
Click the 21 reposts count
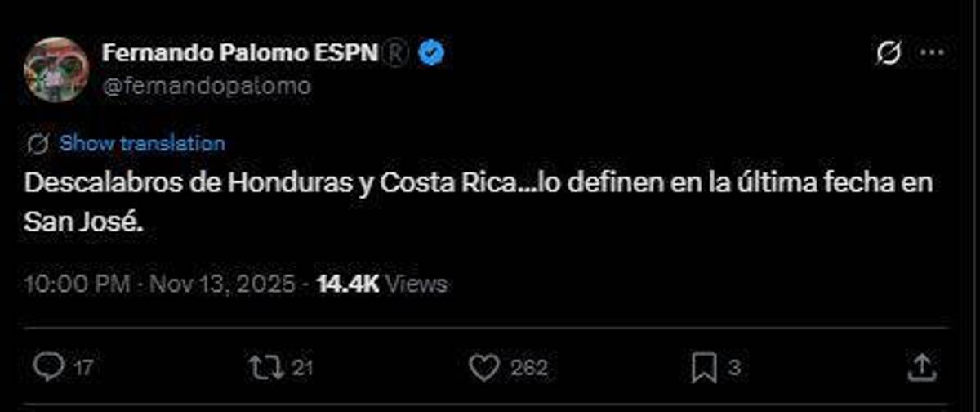[302, 368]
